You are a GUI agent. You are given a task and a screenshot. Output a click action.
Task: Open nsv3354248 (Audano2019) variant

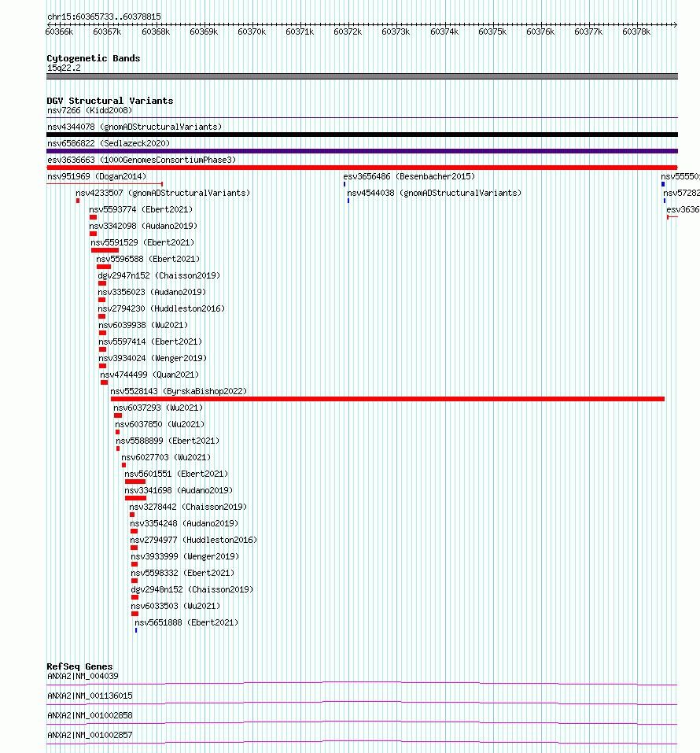click(184, 523)
